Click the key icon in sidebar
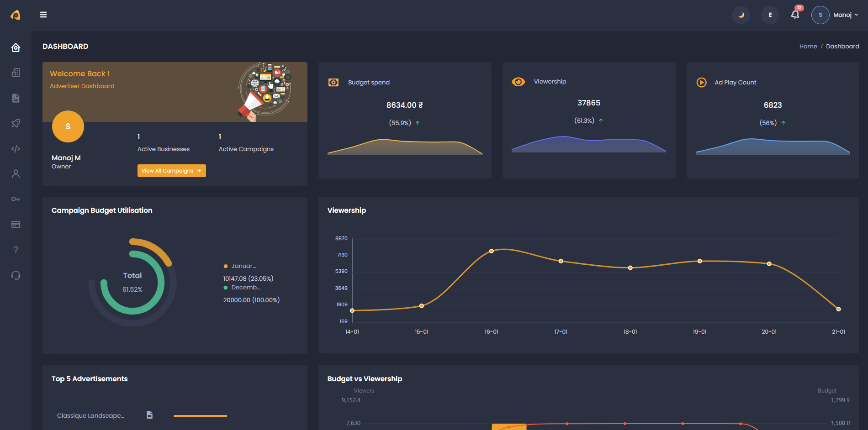 16,199
